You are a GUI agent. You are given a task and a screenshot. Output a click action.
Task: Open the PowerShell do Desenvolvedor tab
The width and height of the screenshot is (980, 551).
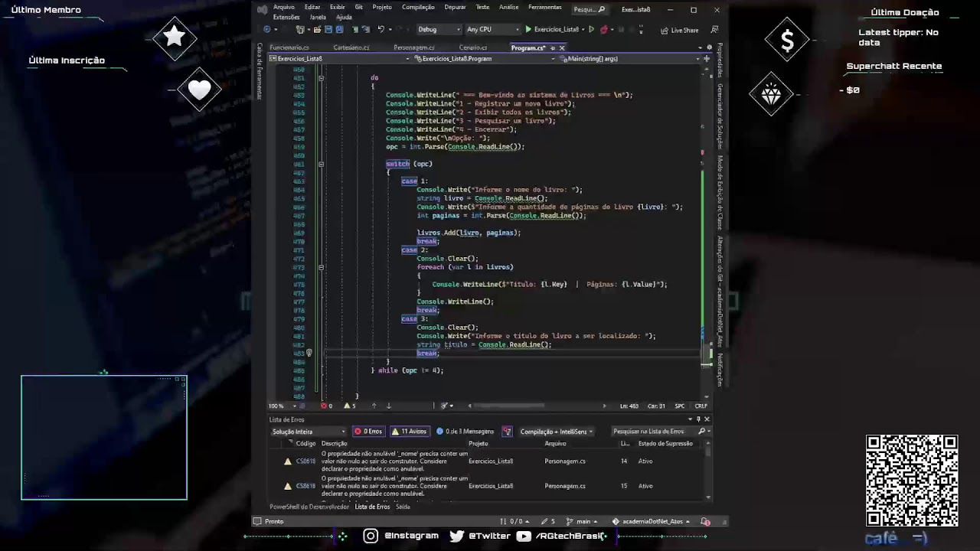[309, 507]
